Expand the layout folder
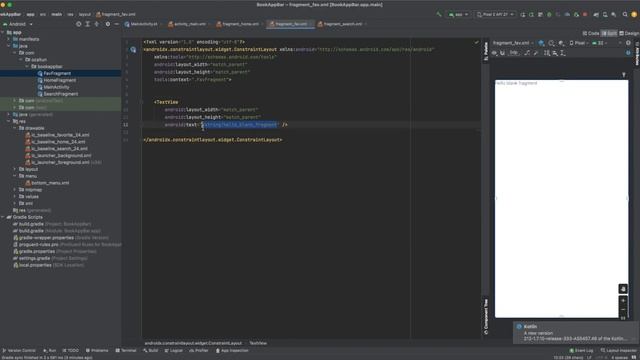Viewport: 640px width, 360px height. click(x=15, y=169)
